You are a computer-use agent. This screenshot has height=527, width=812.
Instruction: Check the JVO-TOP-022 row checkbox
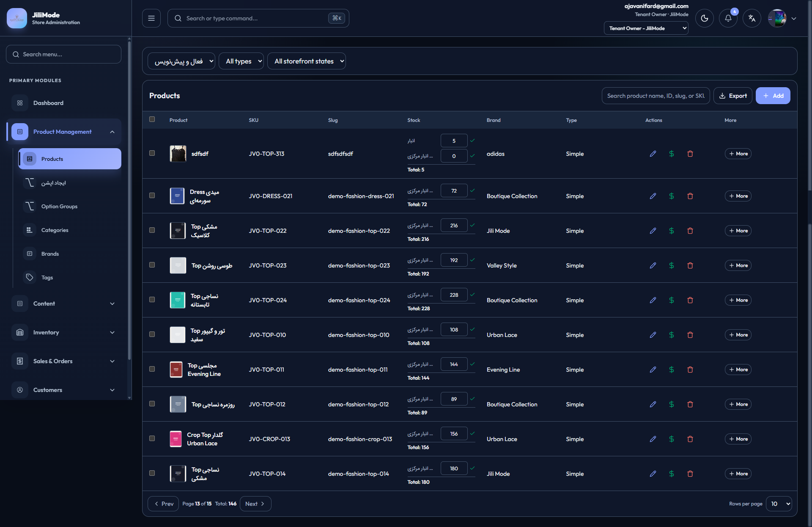coord(152,230)
